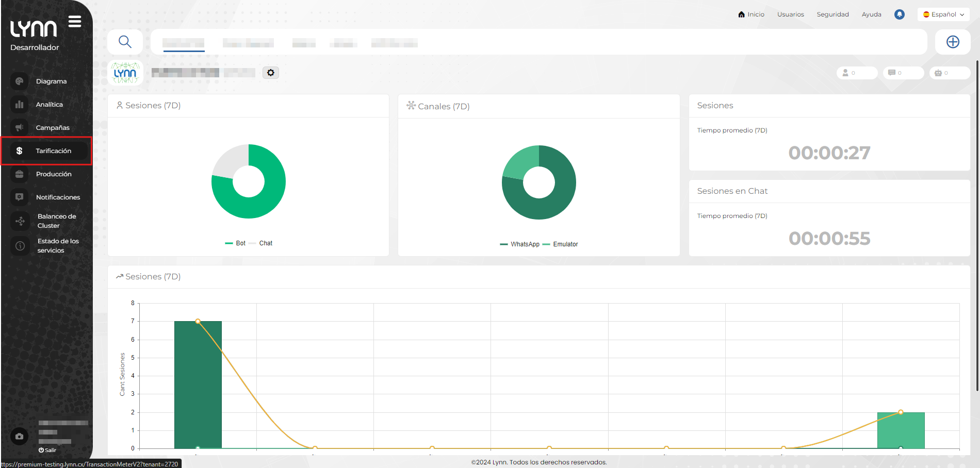Open Analítica in the sidebar
The width and height of the screenshot is (980, 468).
pyautogui.click(x=49, y=105)
